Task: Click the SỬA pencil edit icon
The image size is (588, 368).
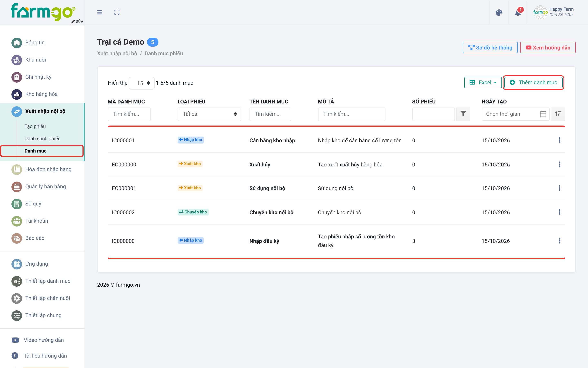Action: pyautogui.click(x=77, y=21)
